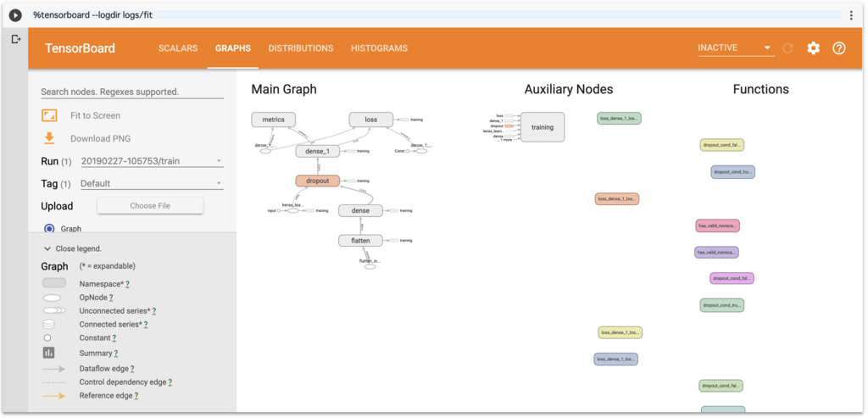
Task: Focus the Search nodes input field
Action: click(132, 92)
